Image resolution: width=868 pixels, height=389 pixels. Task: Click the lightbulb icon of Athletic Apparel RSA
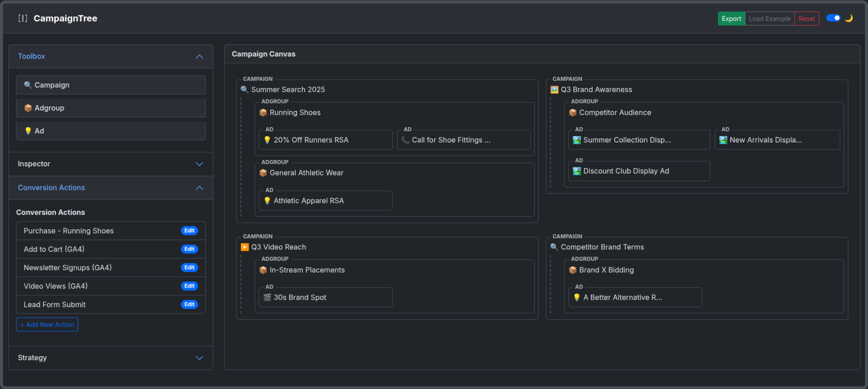click(267, 201)
